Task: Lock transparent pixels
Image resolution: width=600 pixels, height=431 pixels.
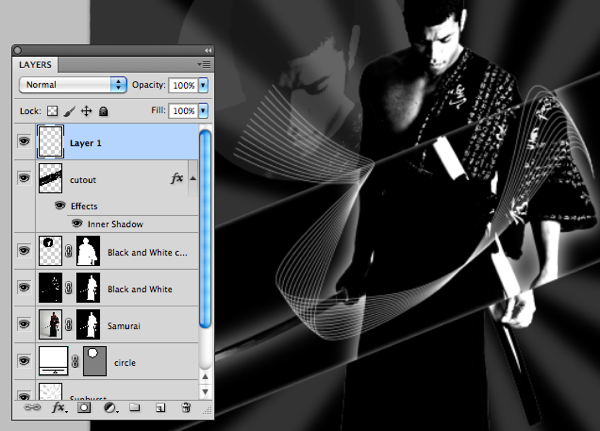Action: (52, 111)
